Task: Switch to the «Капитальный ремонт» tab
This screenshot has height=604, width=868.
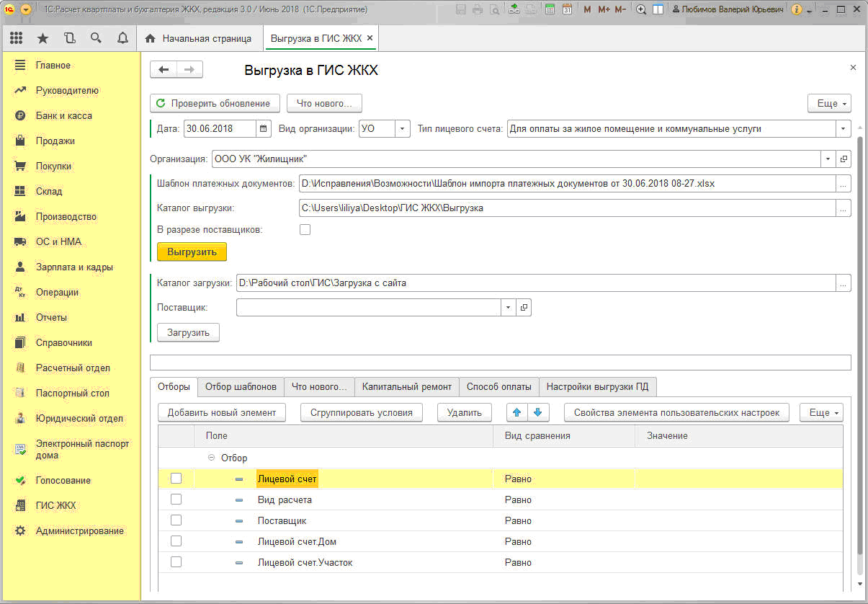Action: tap(407, 386)
